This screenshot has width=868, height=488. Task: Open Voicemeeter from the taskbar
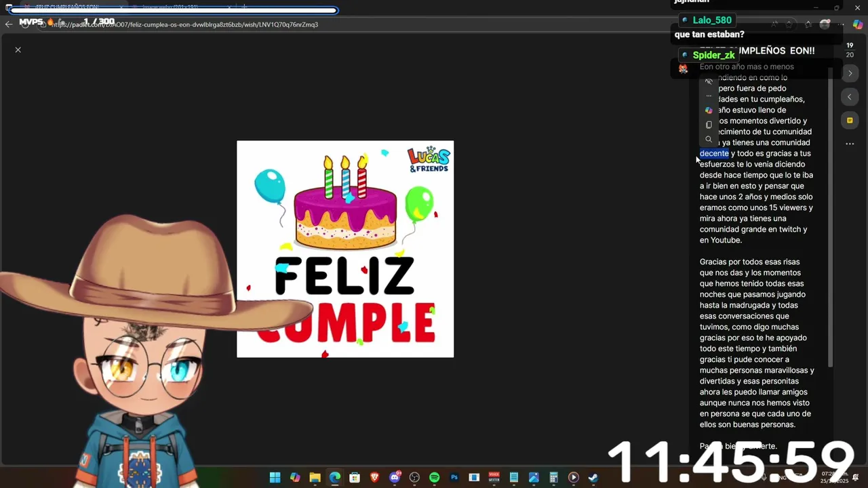point(494,477)
